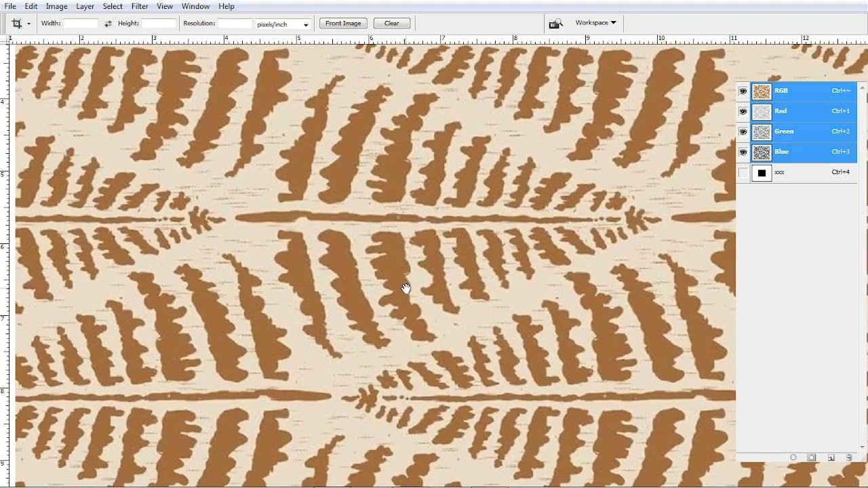Click the Blue channel name
The image size is (868, 488).
coord(782,152)
